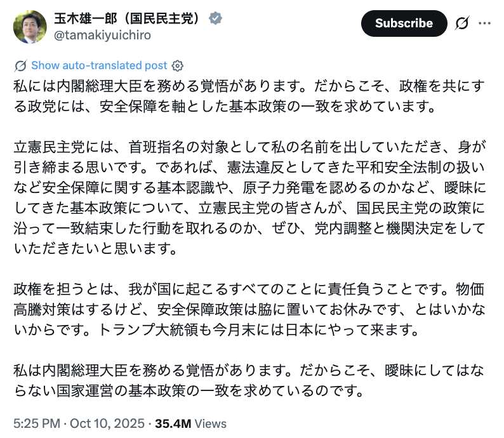Show the auto-translated post
Viewport: 504px width, 438px height.
99,65
